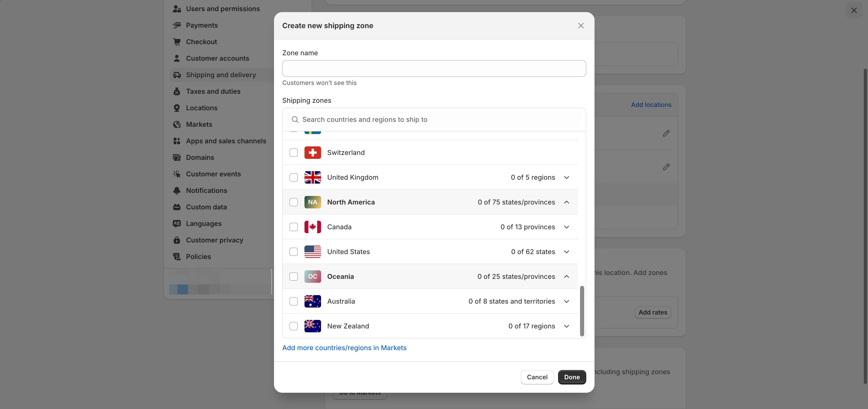The width and height of the screenshot is (868, 409).
Task: Expand Australia states and territories chevron
Action: click(x=566, y=301)
